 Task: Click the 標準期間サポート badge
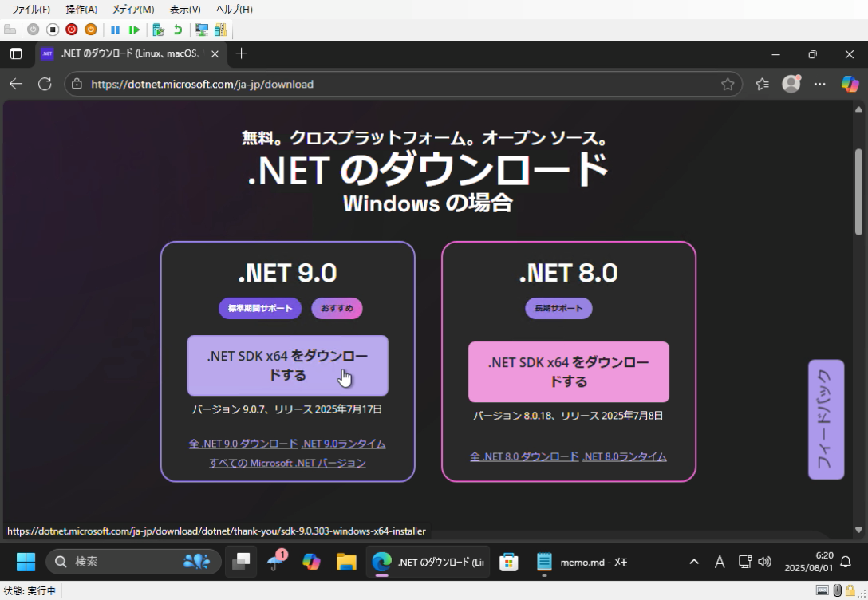260,308
